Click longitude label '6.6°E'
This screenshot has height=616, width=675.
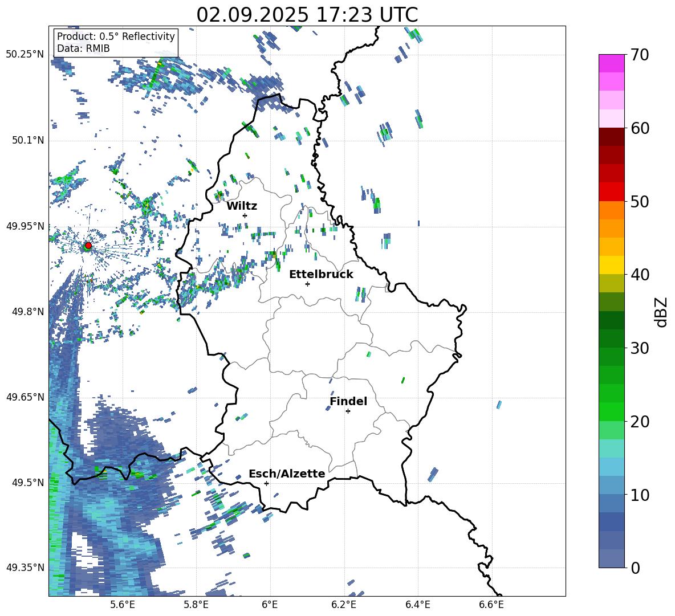tap(491, 605)
